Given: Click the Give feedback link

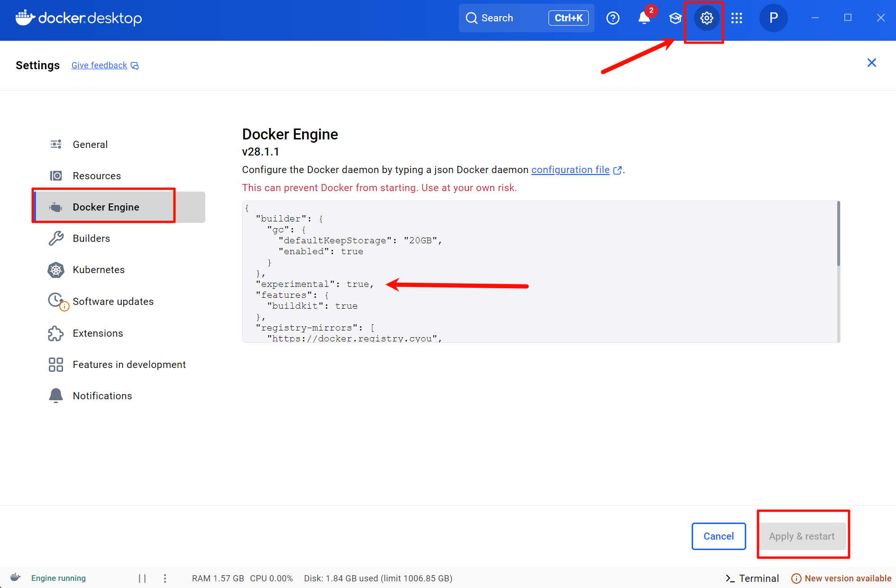Looking at the screenshot, I should point(99,65).
